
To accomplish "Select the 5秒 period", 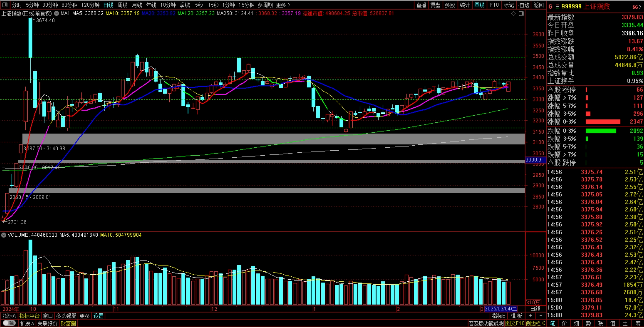I will coord(199,5).
